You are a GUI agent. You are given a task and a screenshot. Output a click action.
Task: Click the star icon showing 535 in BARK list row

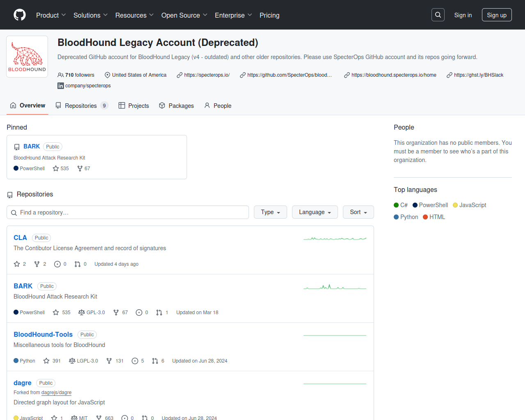[x=56, y=313]
